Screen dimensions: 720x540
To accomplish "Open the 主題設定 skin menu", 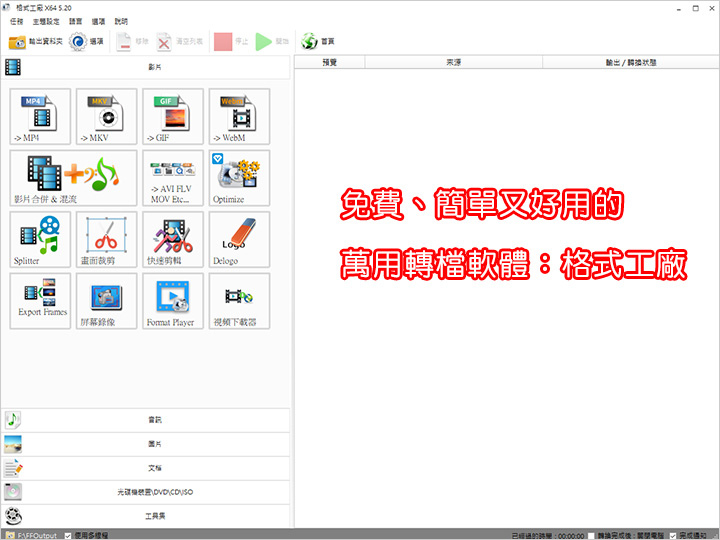I will [46, 22].
